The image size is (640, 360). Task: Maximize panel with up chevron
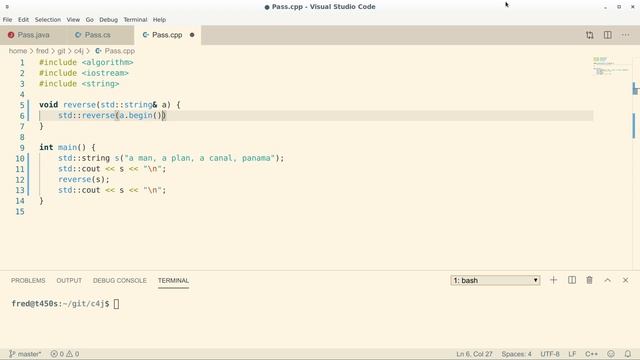click(607, 280)
